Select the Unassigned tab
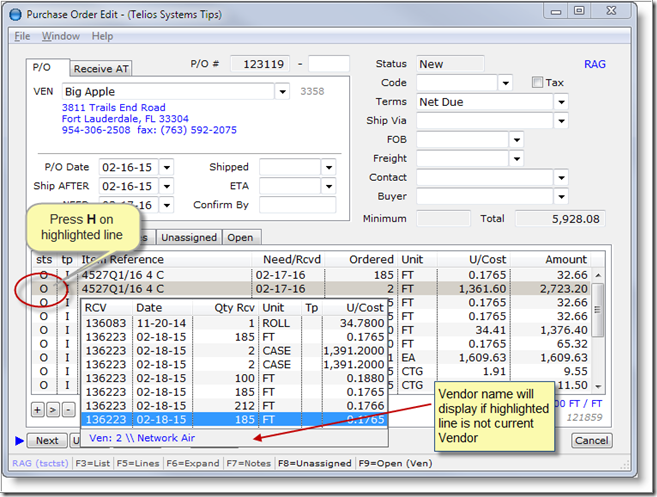 coord(189,237)
